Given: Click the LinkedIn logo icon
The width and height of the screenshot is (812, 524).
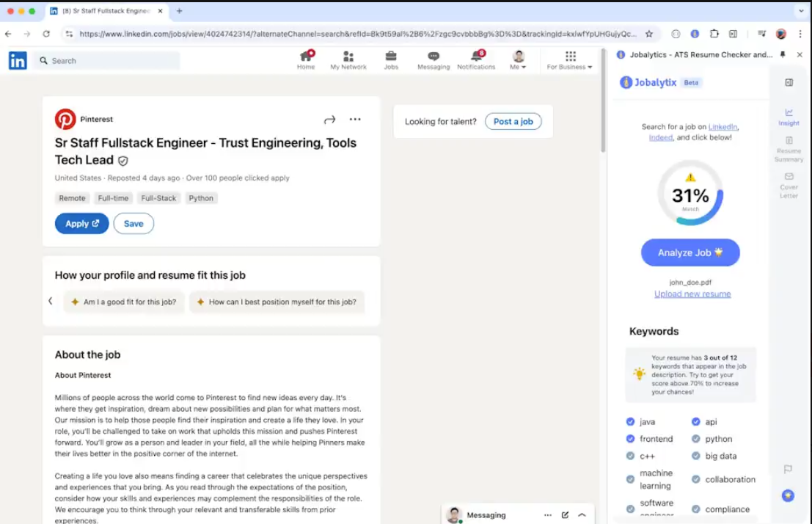Looking at the screenshot, I should (x=18, y=61).
